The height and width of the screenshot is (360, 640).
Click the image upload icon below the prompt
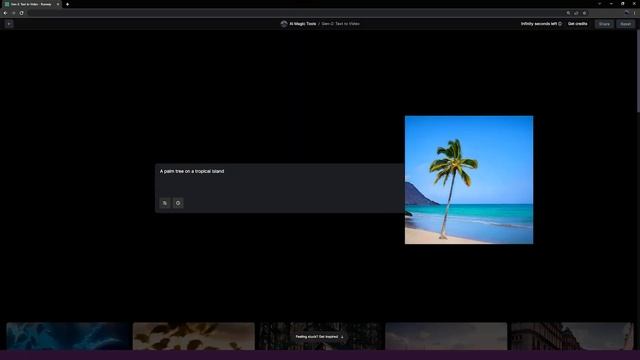tap(165, 203)
